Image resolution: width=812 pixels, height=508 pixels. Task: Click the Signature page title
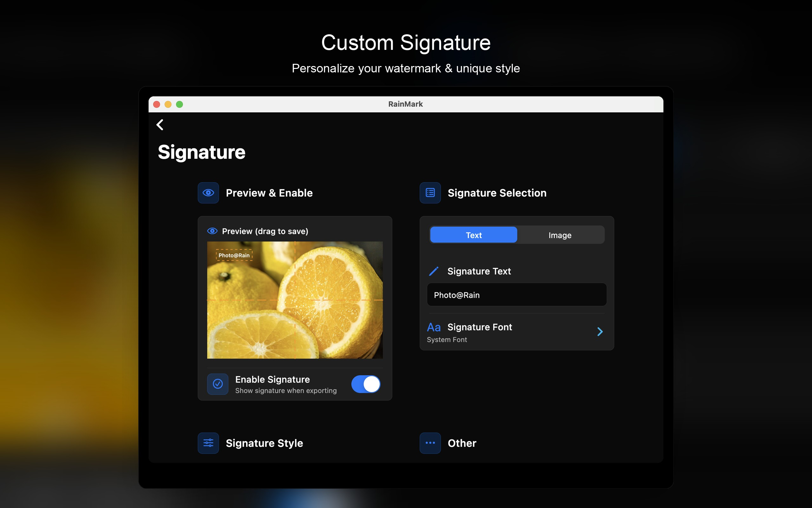pos(202,152)
